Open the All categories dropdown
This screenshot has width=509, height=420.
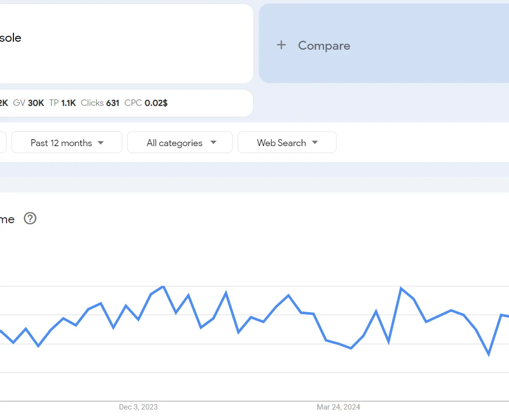pos(180,142)
